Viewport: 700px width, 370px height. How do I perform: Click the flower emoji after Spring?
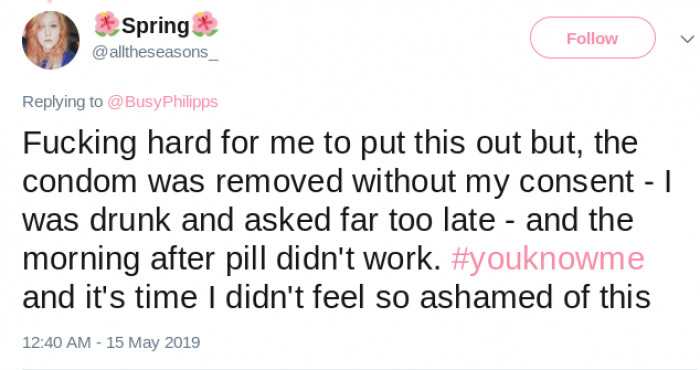click(x=205, y=25)
